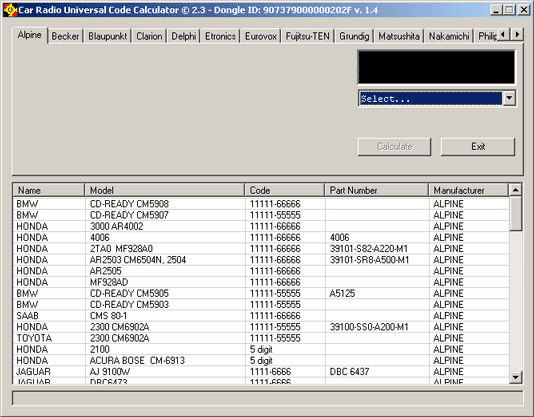The image size is (534, 417).
Task: Switch to the Blaupunkt tab
Action: [107, 36]
